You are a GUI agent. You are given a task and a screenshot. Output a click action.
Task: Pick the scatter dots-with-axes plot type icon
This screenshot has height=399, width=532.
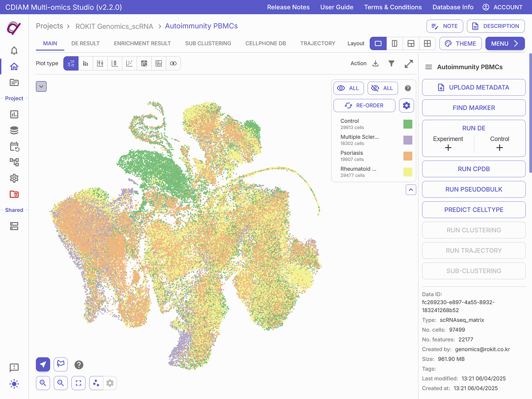(129, 63)
